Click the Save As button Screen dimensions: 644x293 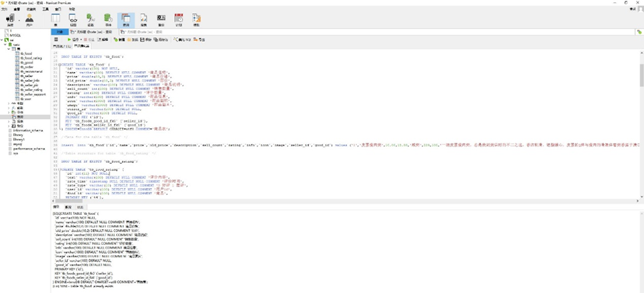point(161,39)
